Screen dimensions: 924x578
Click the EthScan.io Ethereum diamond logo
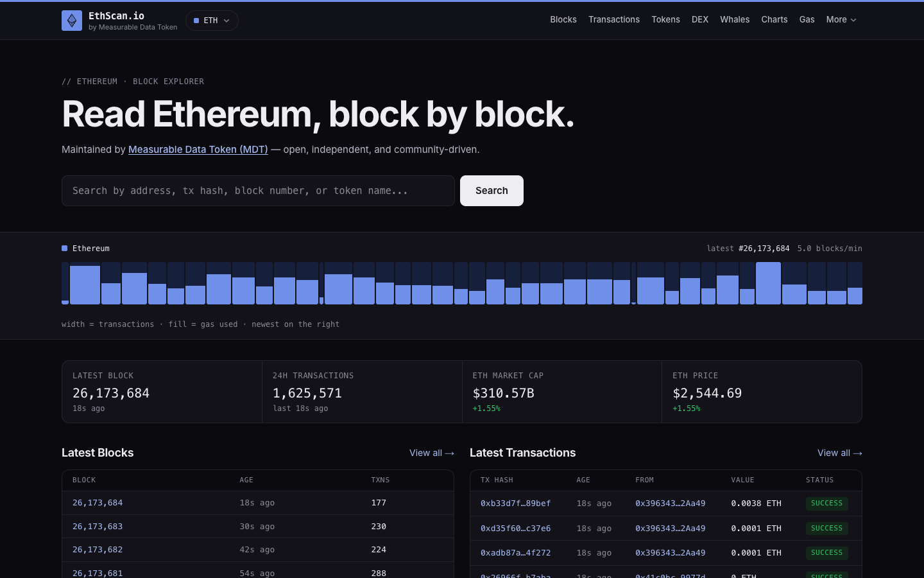click(72, 21)
